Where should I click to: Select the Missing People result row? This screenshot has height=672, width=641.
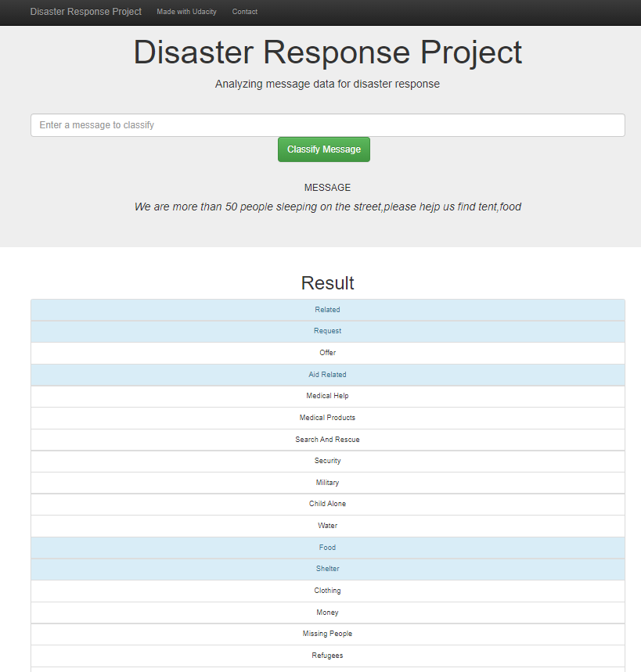(328, 634)
